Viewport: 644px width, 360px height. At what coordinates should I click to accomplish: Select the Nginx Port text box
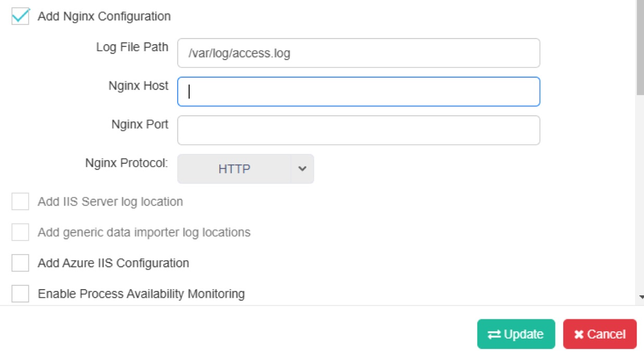(x=358, y=130)
